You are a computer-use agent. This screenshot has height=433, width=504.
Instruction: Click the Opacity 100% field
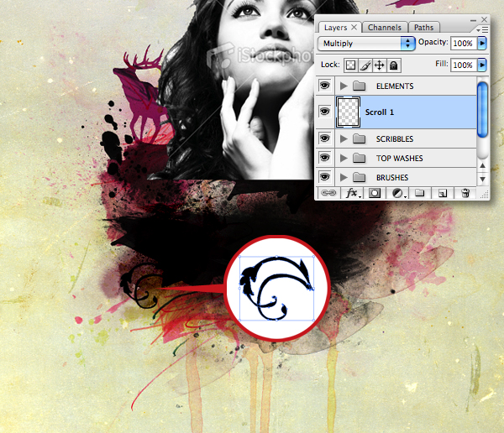tap(464, 43)
